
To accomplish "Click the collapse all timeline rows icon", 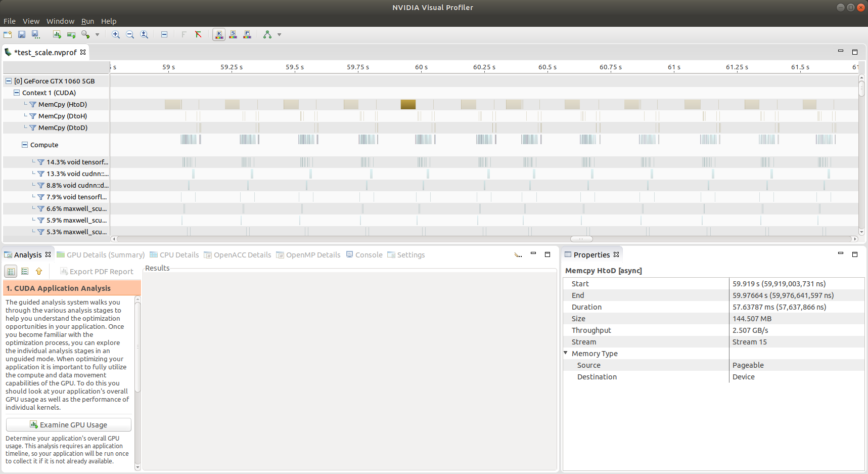I will point(164,34).
